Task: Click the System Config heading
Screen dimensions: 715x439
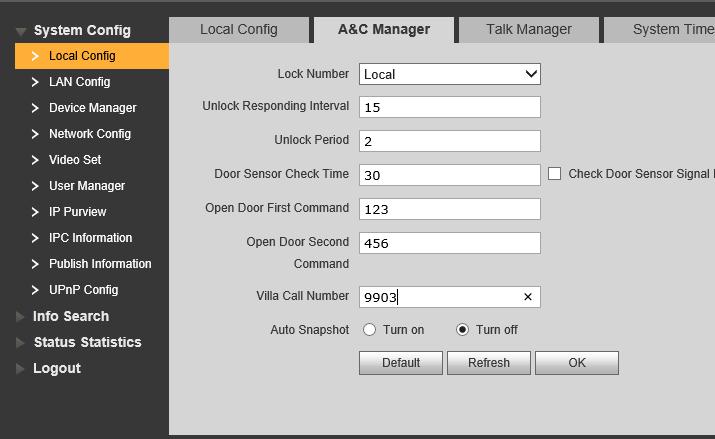Action: click(x=82, y=31)
